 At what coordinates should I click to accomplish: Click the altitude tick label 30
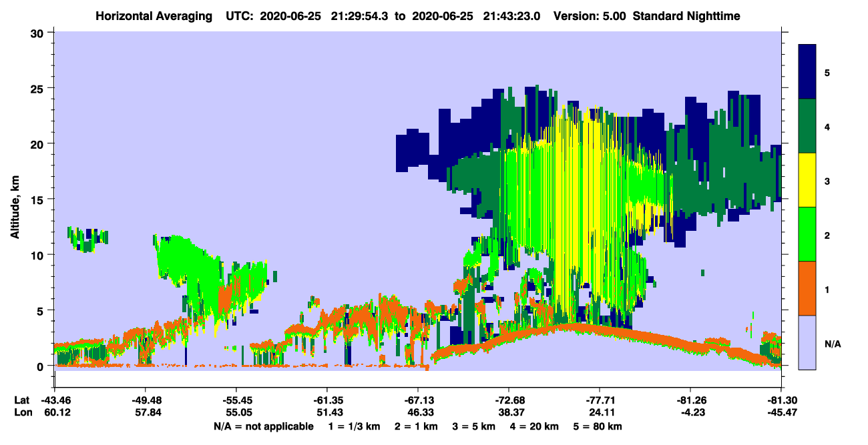tap(39, 33)
